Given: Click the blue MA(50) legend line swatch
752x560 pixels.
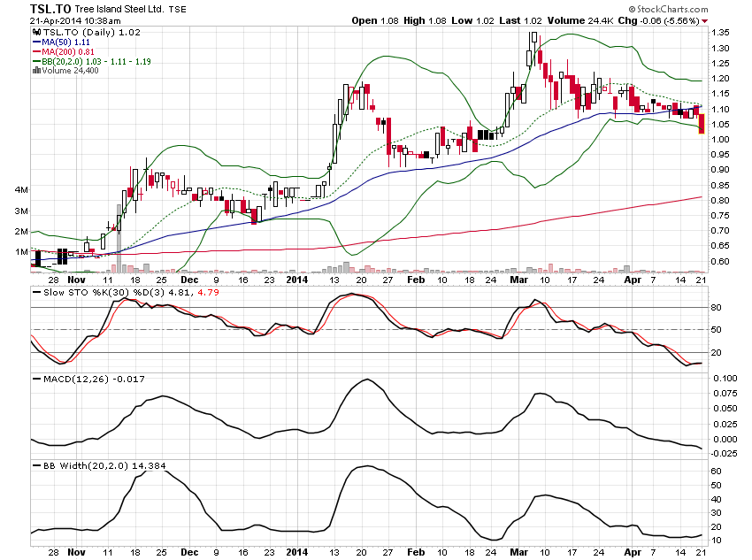Looking at the screenshot, I should (x=36, y=42).
